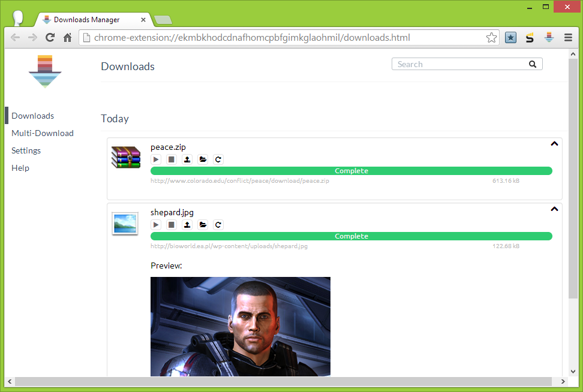Viewport: 583px width, 392px height.
Task: Click the 613.16 kB size text
Action: 506,181
